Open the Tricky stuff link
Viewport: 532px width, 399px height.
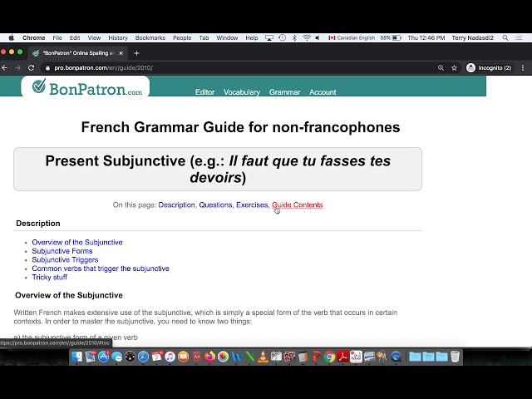(50, 277)
